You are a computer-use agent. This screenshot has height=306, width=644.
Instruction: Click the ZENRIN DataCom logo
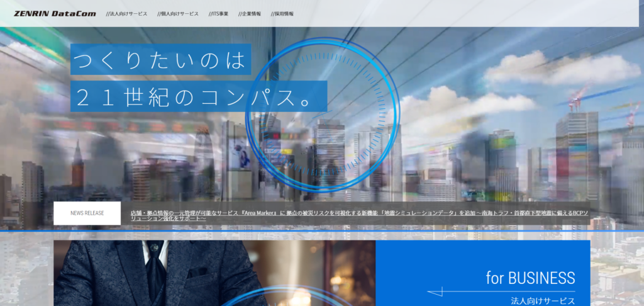(x=55, y=14)
